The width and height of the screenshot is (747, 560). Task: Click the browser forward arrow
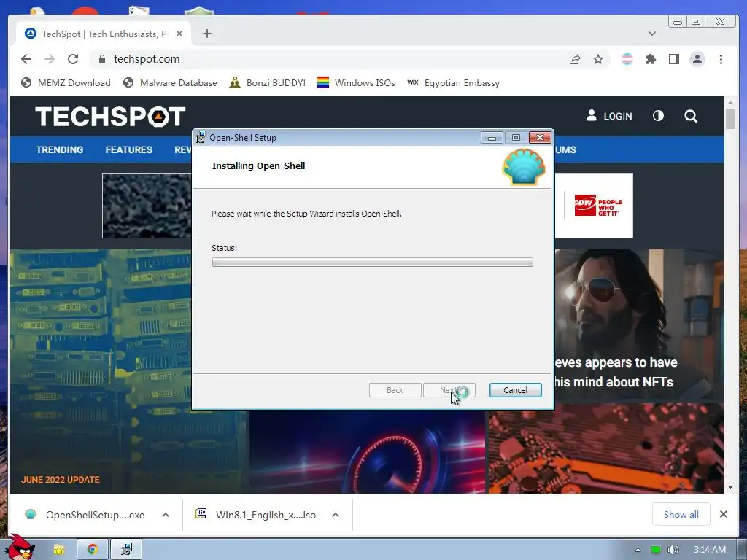pyautogui.click(x=50, y=59)
